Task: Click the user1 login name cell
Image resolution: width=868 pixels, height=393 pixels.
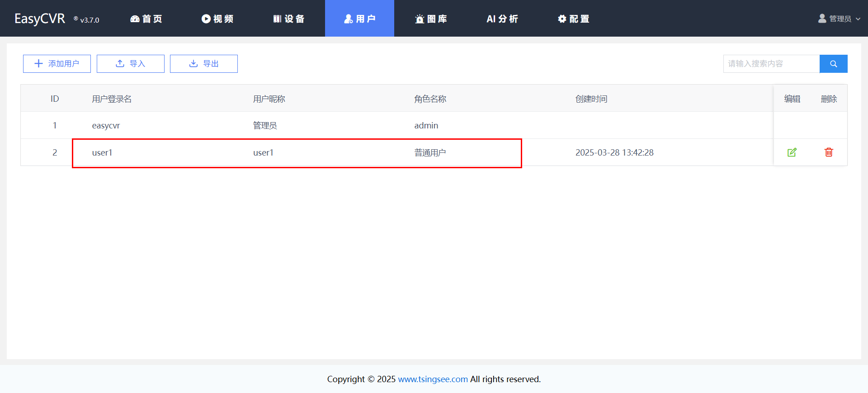Action: 102,152
